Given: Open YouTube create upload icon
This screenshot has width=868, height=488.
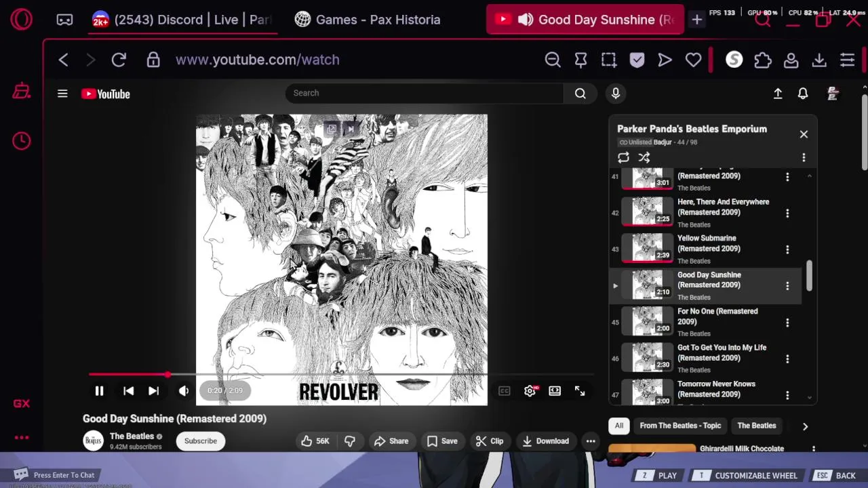Looking at the screenshot, I should click(778, 94).
